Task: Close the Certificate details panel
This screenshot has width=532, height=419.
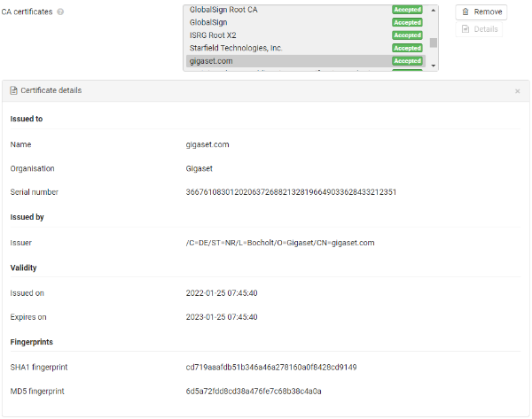Action: (x=518, y=91)
